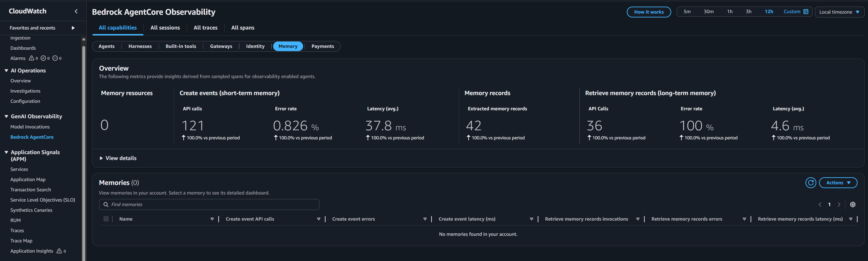Select the Payments capability

tap(322, 46)
